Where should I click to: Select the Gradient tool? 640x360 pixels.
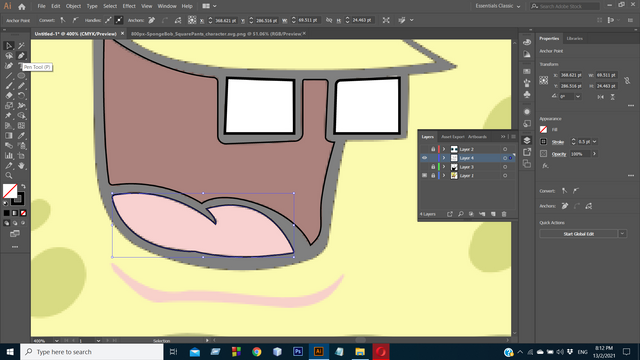(9, 136)
